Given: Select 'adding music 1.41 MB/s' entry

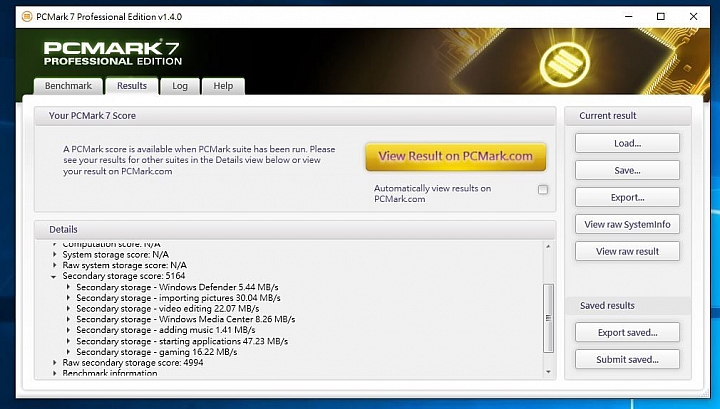Looking at the screenshot, I should 166,330.
